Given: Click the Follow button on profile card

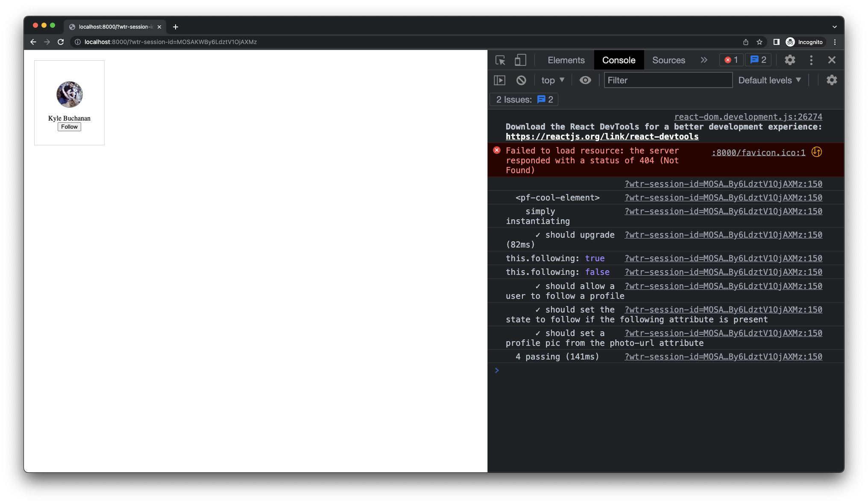Looking at the screenshot, I should (69, 127).
